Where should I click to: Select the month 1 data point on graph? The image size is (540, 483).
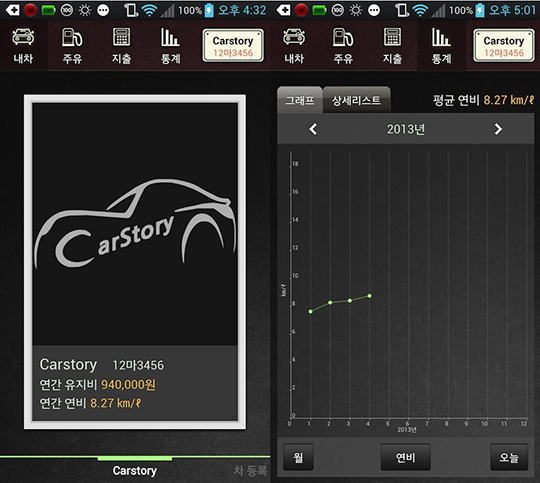pos(311,311)
